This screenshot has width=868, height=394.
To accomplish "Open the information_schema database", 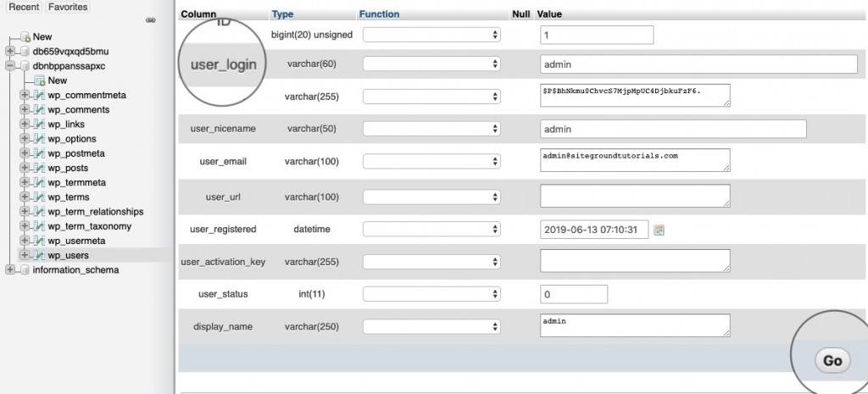I will tap(75, 270).
